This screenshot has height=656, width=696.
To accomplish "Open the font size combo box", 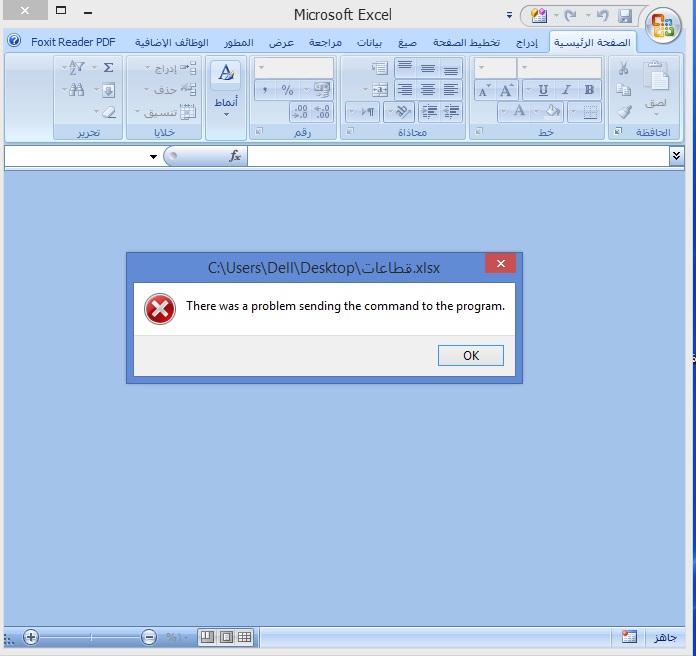I will click(x=495, y=67).
